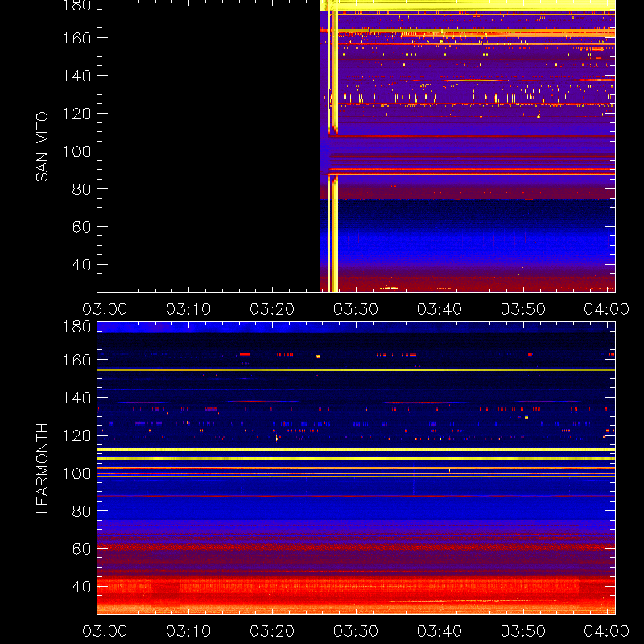Click the SAN VITO axis title
Image resolution: width=644 pixels, height=644 pixels.
[x=42, y=147]
